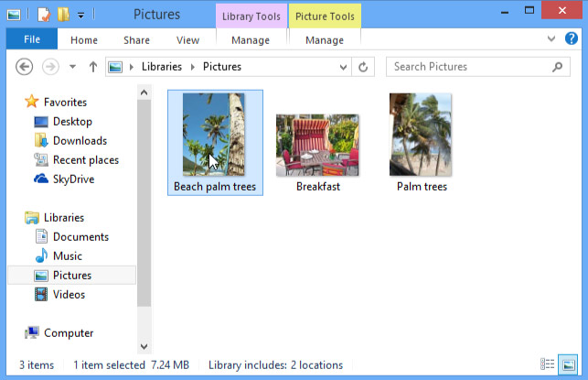Refresh the Pictures folder view
The width and height of the screenshot is (588, 380).
[x=363, y=67]
